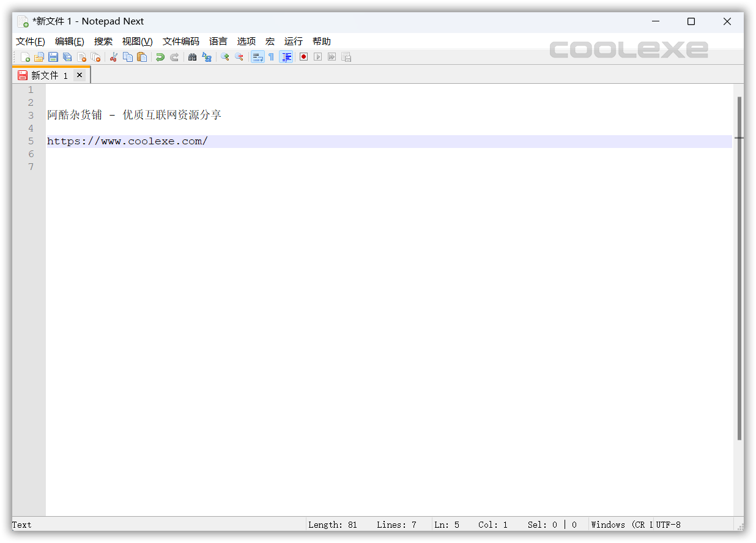The height and width of the screenshot is (543, 756).
Task: Select line number 3 in the margin
Action: [x=31, y=115]
